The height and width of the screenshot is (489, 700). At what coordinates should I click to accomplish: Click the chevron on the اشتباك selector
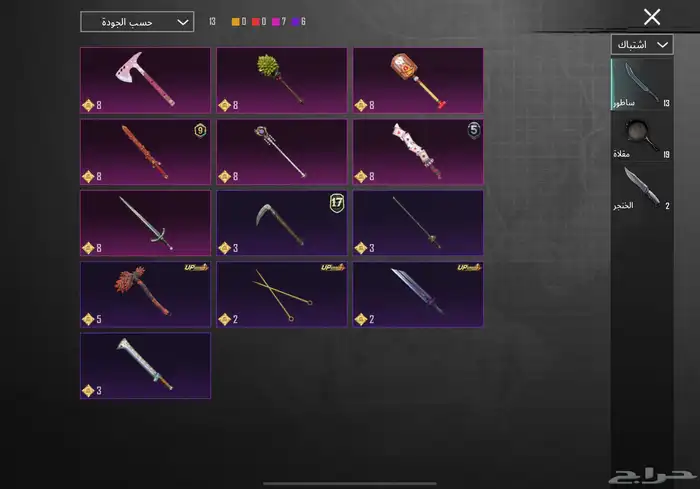tap(662, 45)
